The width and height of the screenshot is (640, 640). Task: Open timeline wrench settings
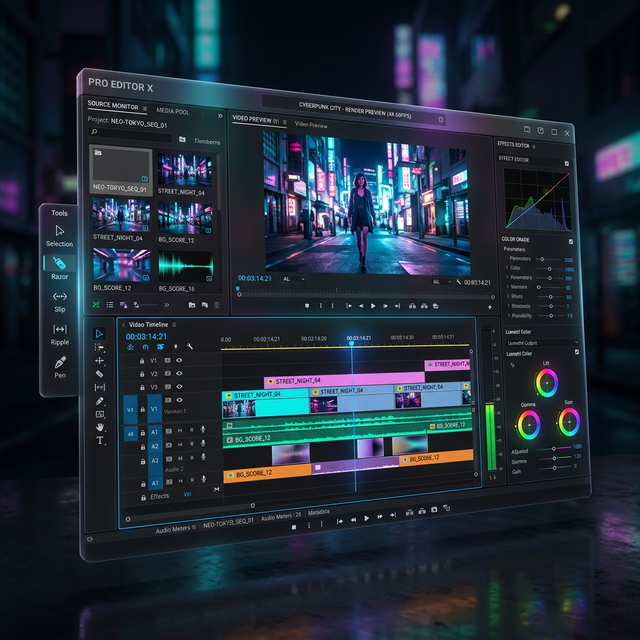(x=190, y=347)
